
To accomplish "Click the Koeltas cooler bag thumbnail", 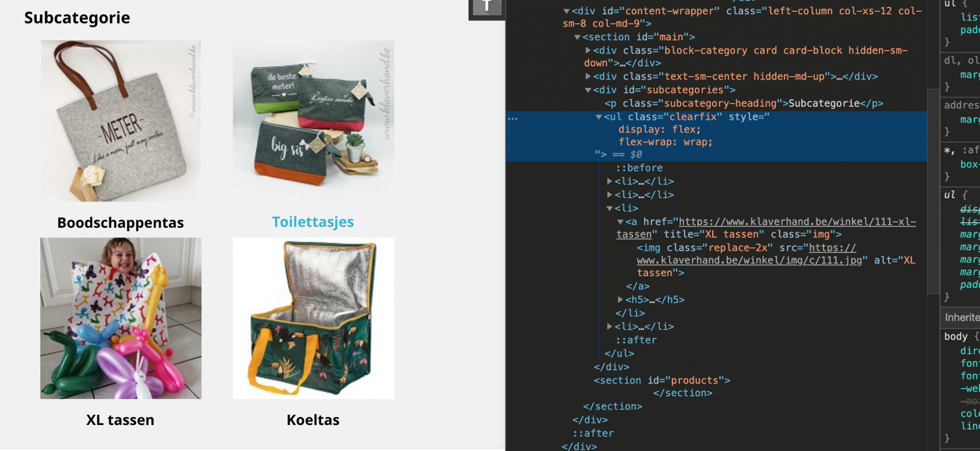I will tap(313, 318).
